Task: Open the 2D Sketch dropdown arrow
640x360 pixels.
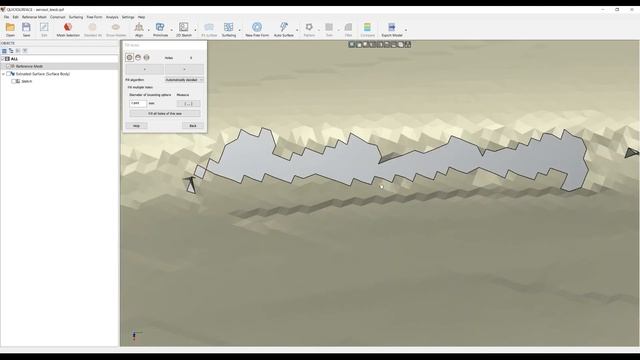Action: [195, 30]
